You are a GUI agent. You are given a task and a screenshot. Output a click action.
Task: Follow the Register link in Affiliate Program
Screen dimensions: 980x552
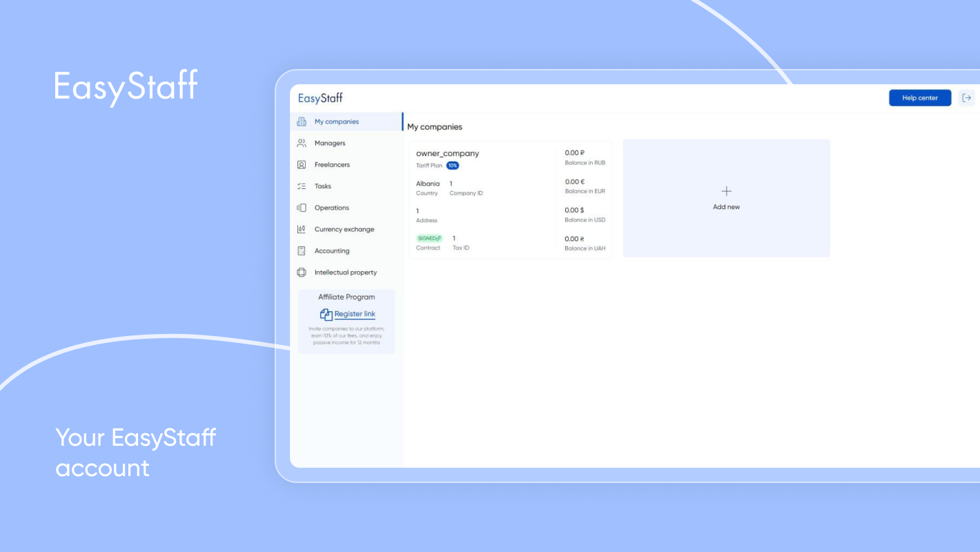pos(355,314)
